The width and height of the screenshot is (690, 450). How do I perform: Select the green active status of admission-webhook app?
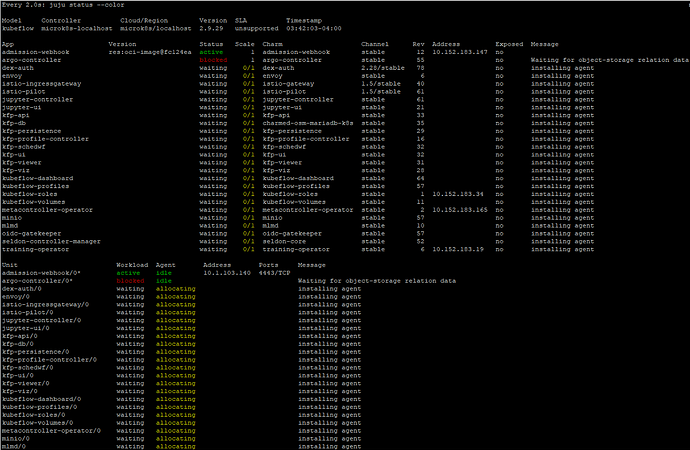click(211, 52)
